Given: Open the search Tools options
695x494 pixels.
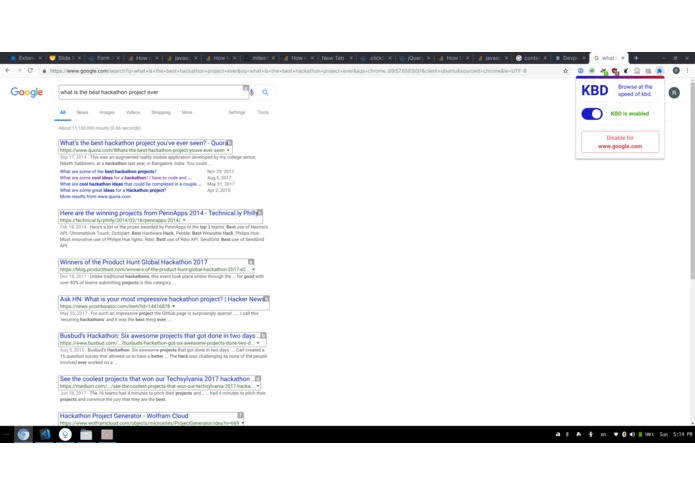Looking at the screenshot, I should point(263,113).
